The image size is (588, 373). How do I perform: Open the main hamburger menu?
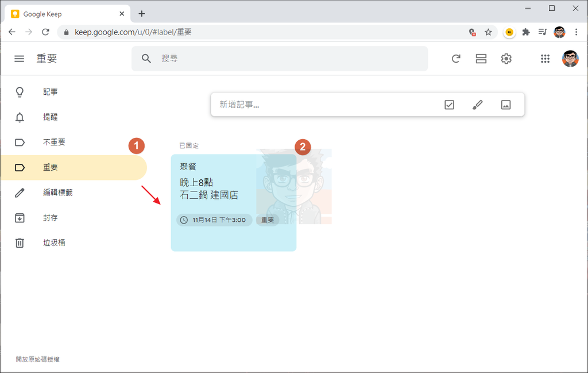[19, 59]
